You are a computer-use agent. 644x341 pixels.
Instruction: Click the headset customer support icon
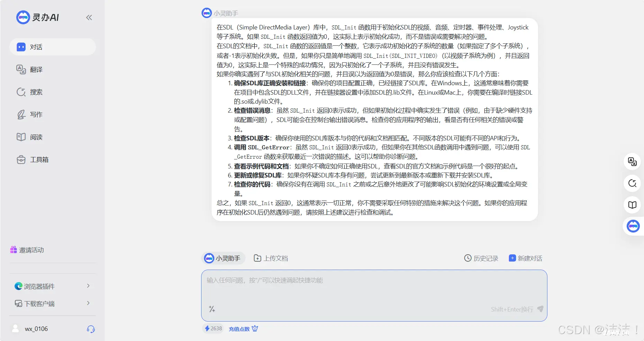(91, 329)
